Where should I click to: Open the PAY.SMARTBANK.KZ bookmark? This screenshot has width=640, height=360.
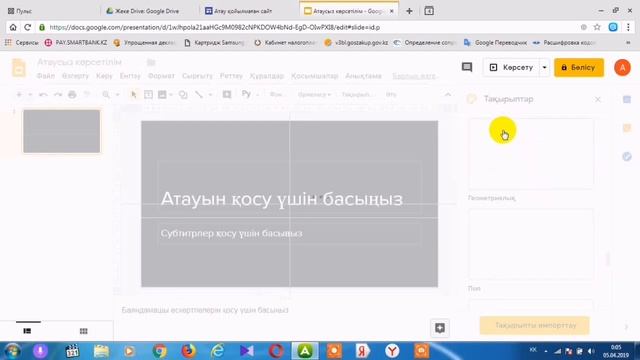[x=76, y=42]
